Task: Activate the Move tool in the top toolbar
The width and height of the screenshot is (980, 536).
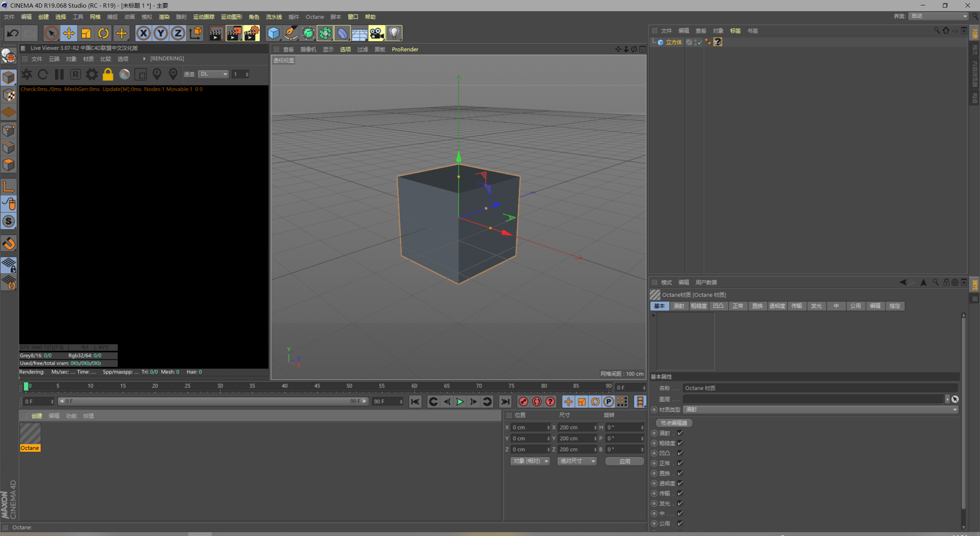Action: tap(69, 33)
